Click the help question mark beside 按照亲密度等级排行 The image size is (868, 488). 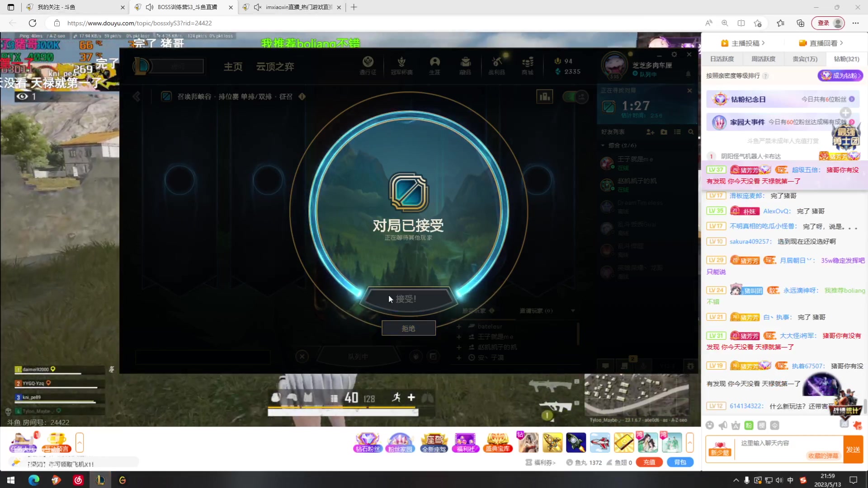pos(765,76)
